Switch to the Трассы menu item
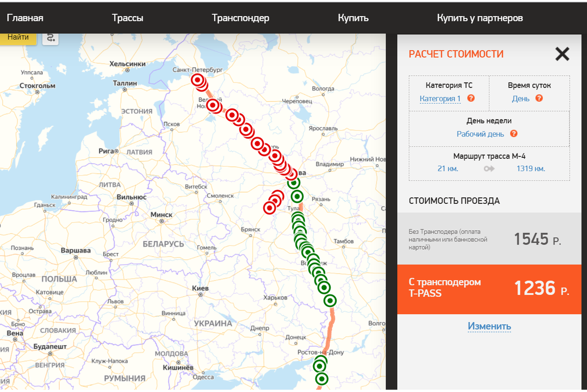 click(x=128, y=18)
